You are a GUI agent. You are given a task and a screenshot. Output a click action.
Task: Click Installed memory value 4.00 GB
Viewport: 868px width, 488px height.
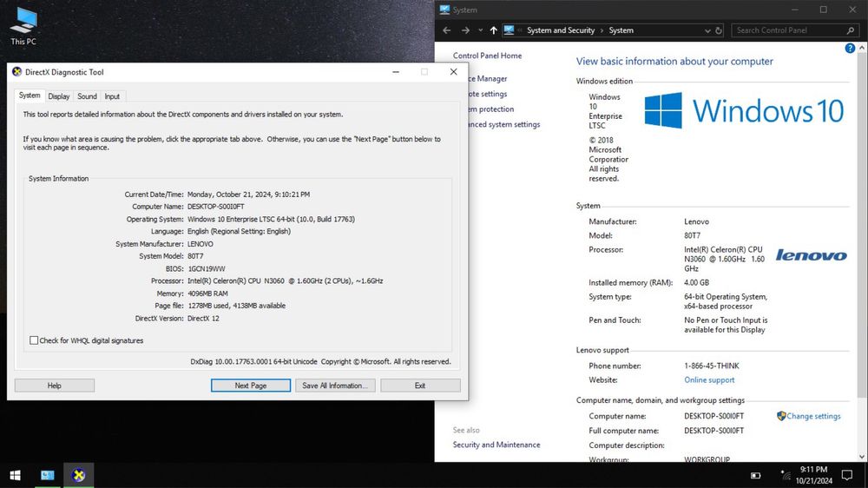[696, 282]
